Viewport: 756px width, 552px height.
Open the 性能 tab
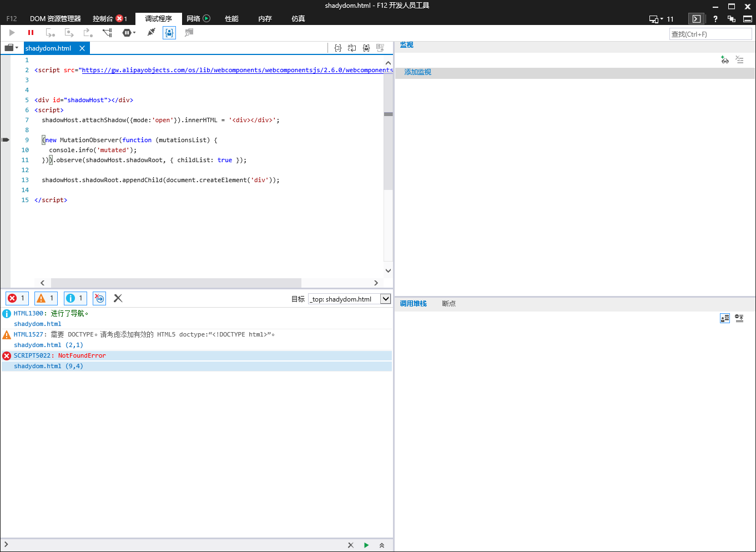point(231,18)
